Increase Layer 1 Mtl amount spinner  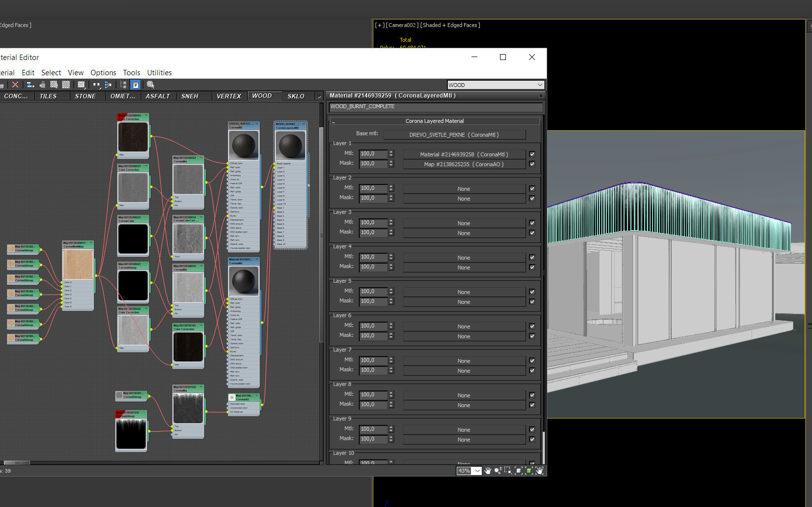click(x=391, y=152)
